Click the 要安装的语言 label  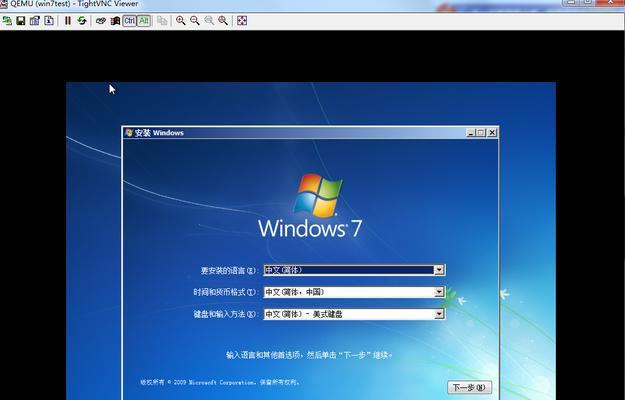pos(229,271)
